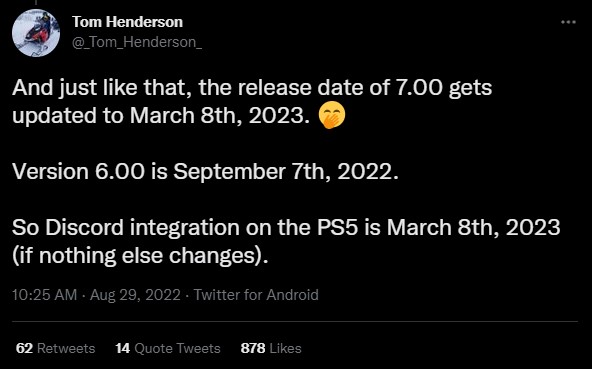Image resolution: width=592 pixels, height=369 pixels.
Task: Click the 10:25 AM timestamp
Action: pos(45,295)
